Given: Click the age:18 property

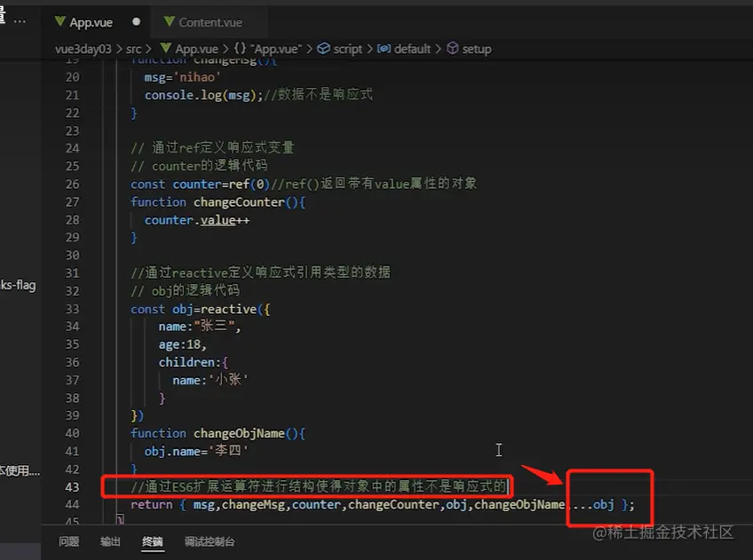Looking at the screenshot, I should [x=183, y=344].
